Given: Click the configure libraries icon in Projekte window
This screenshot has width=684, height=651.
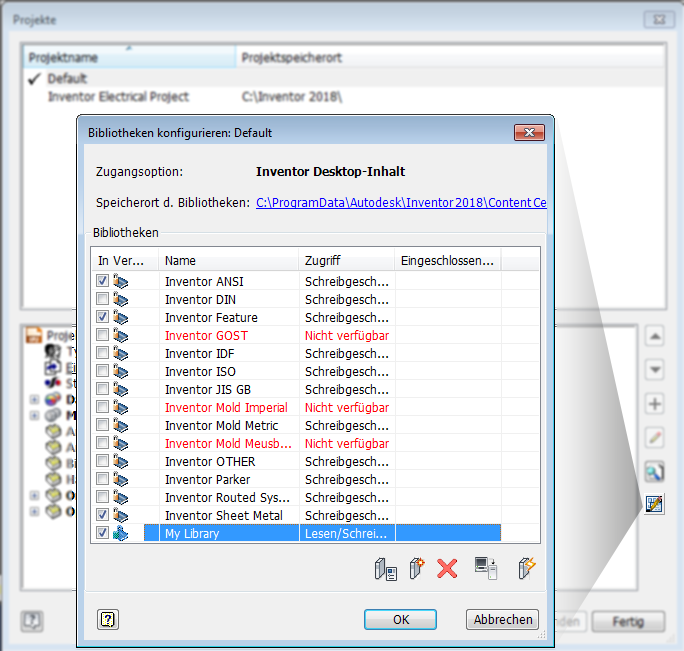Looking at the screenshot, I should [x=655, y=505].
